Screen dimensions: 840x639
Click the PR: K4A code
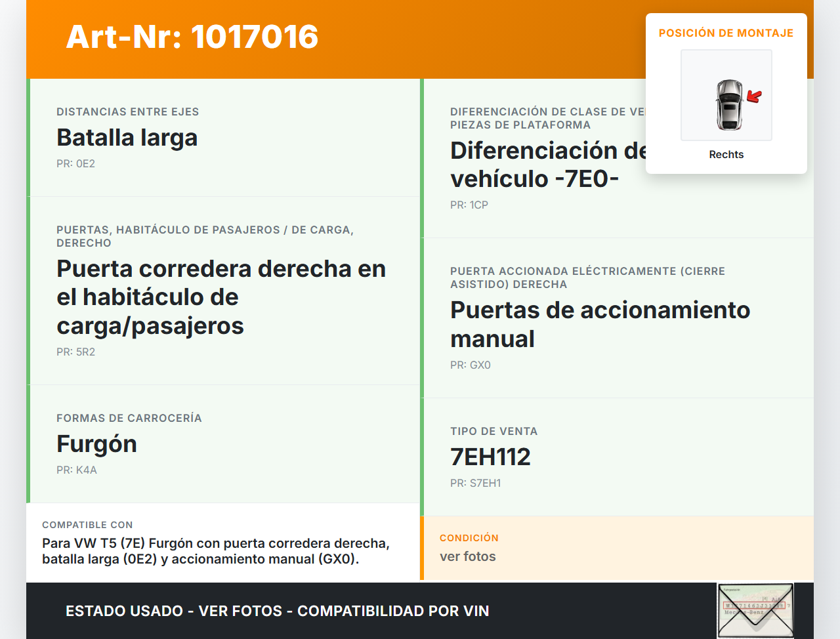[76, 470]
